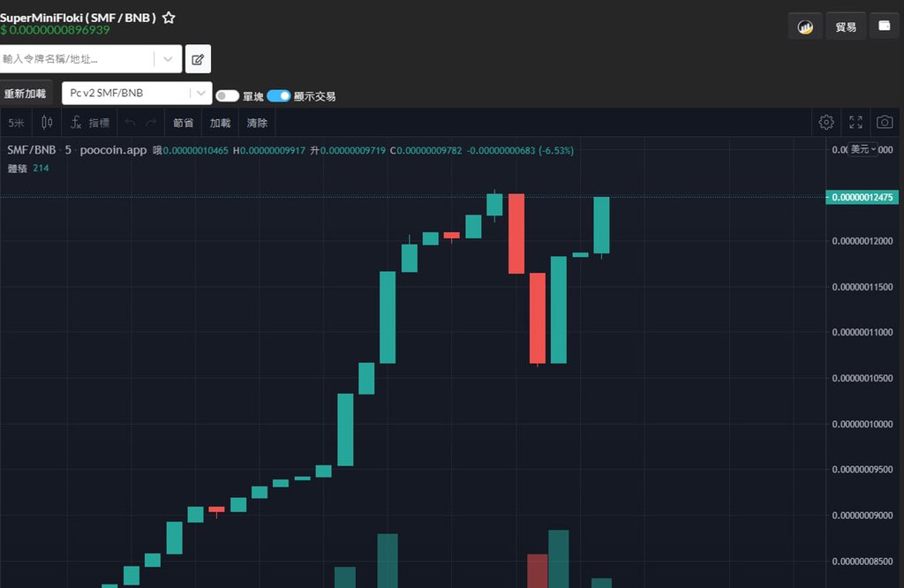This screenshot has height=588, width=904.
Task: Click the SMF/BNB symbol legend title
Action: click(31, 150)
